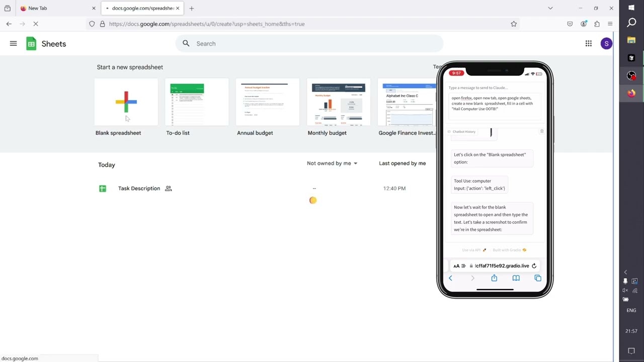Click the shield tracking protection icon
Image resolution: width=644 pixels, height=362 pixels.
92,24
